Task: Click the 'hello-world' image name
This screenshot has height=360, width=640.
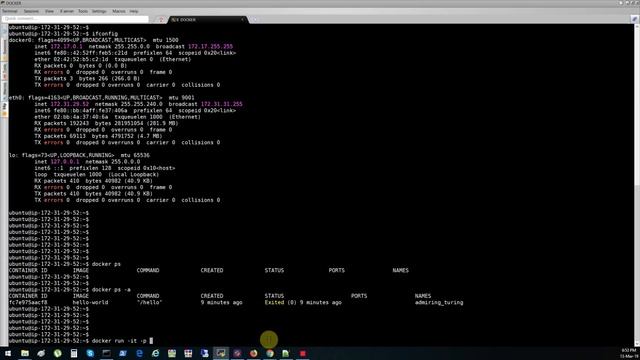Action: pyautogui.click(x=91, y=302)
